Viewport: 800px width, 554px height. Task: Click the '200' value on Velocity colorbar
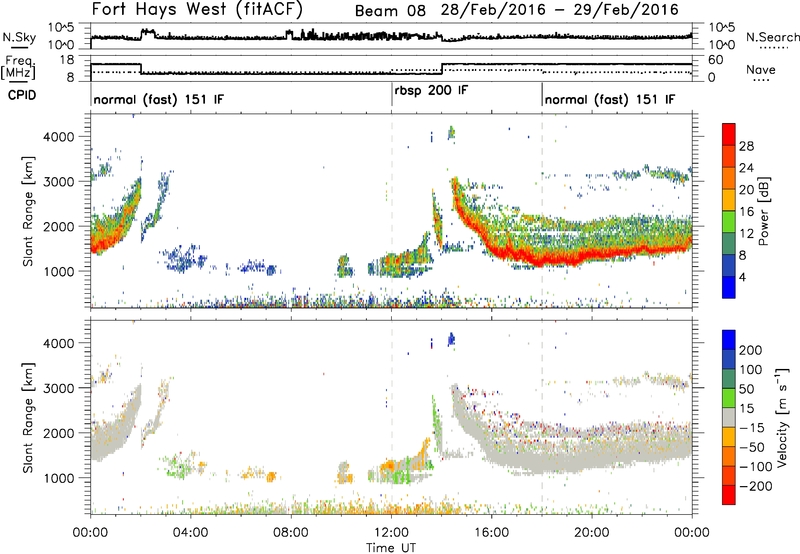[751, 350]
